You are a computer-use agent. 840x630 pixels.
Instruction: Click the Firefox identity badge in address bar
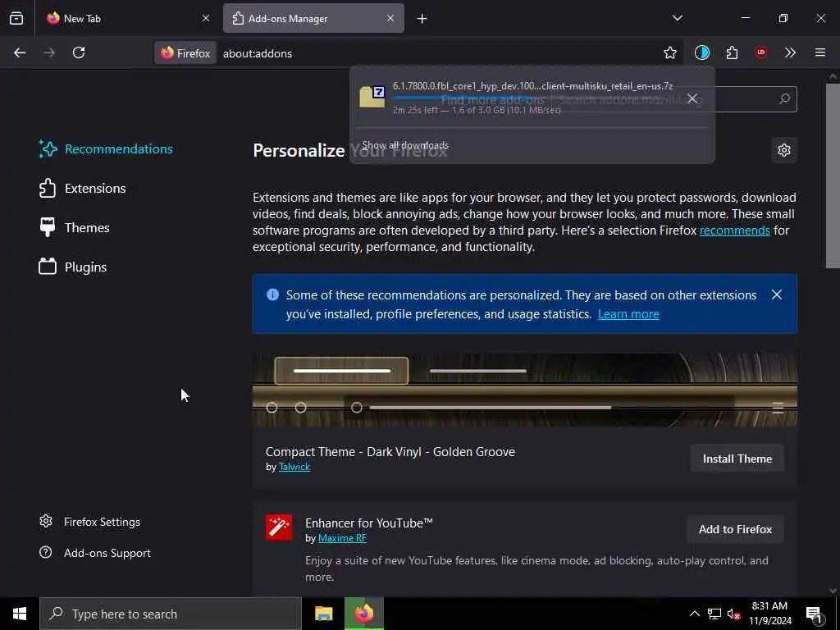[x=185, y=53]
